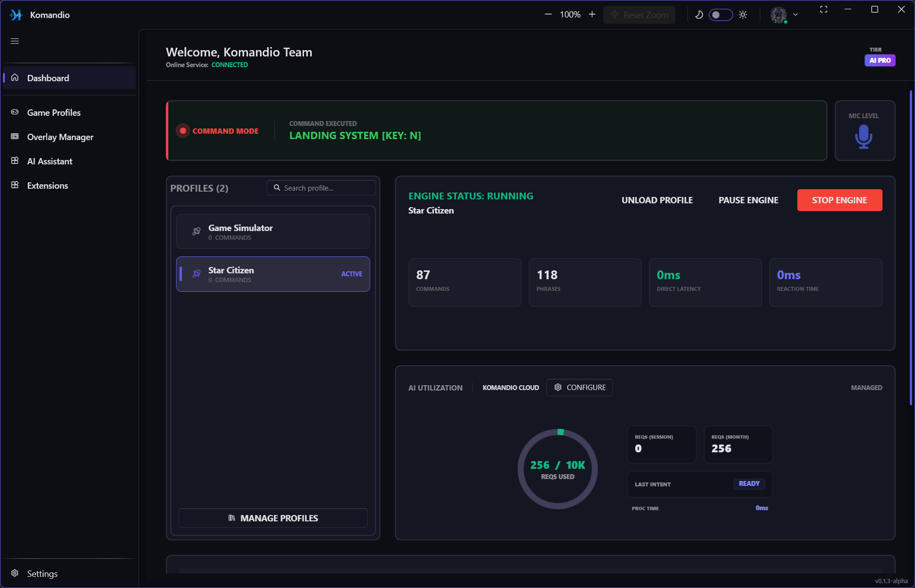The height and width of the screenshot is (588, 915).
Task: Click the vertical scrollbar on the right
Action: coord(911,248)
